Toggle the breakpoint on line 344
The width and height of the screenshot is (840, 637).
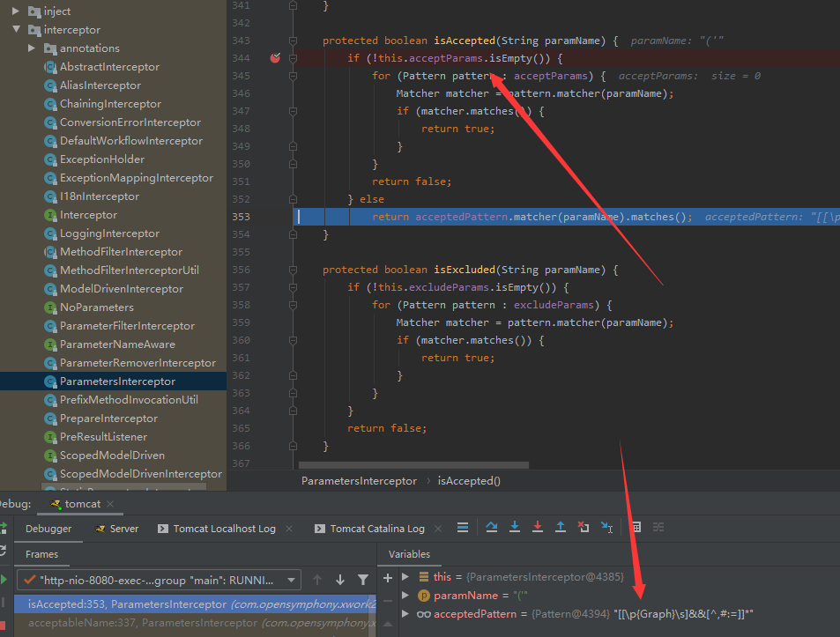pos(275,57)
